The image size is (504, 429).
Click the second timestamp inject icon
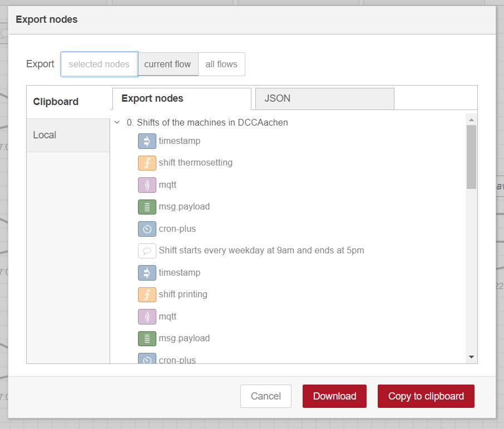147,272
